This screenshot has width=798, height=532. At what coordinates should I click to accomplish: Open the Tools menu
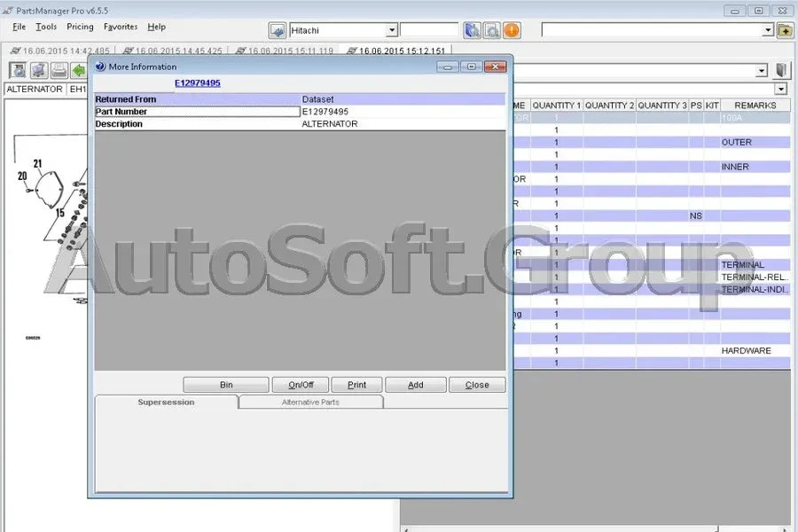[46, 27]
